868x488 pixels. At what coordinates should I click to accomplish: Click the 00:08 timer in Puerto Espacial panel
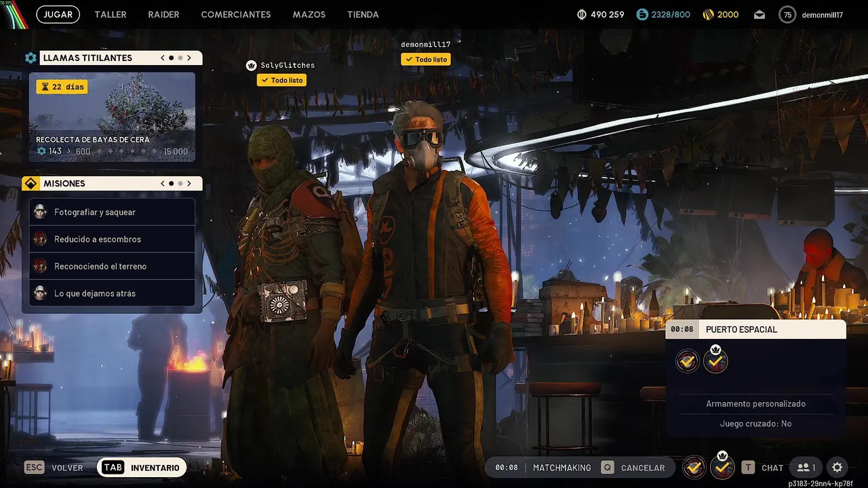[x=682, y=329]
